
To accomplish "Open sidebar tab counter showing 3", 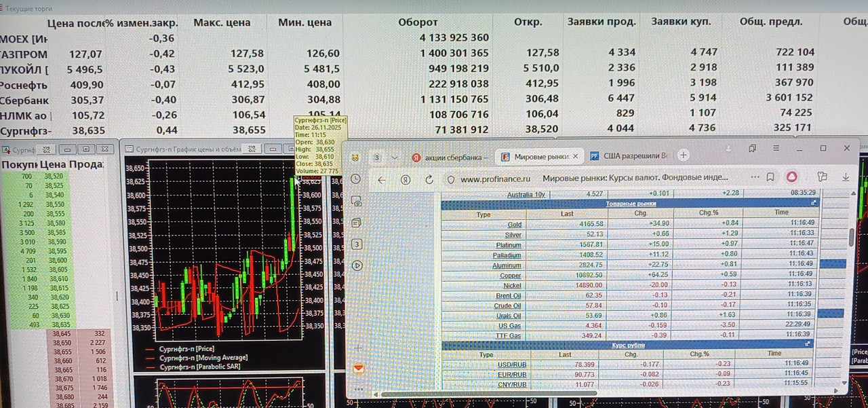I will tap(357, 244).
